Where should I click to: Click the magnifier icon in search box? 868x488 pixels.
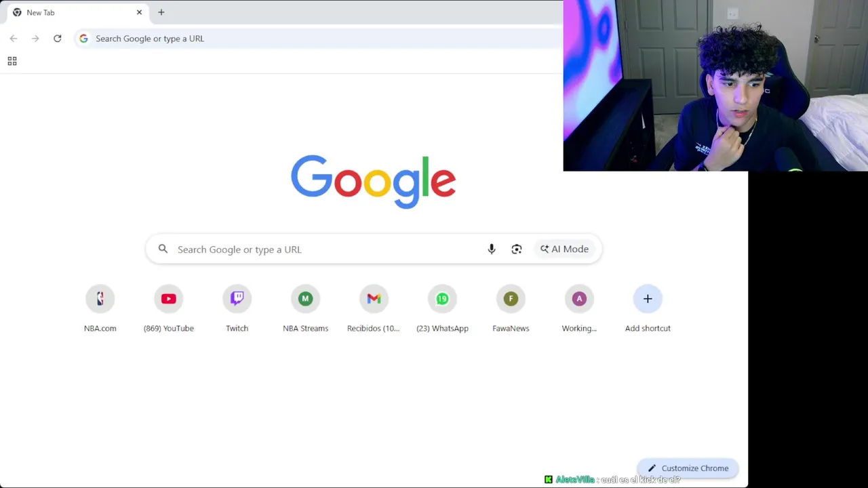[163, 249]
